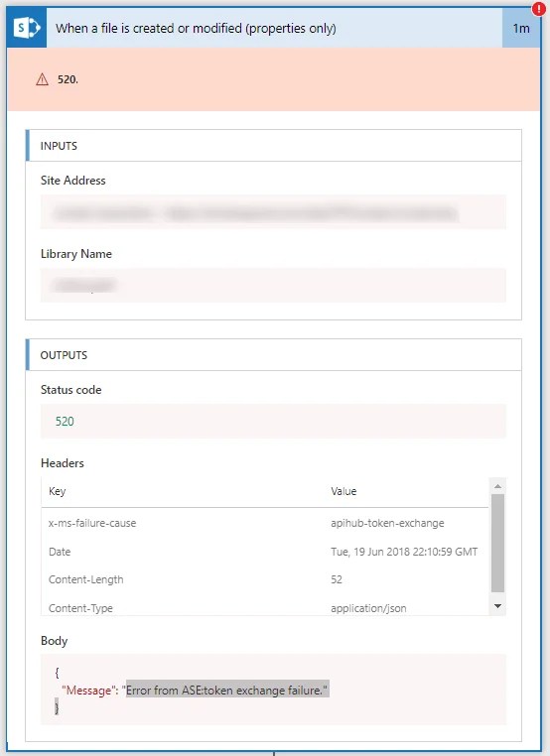Select the application/json header value
This screenshot has width=550, height=756.
pos(368,608)
